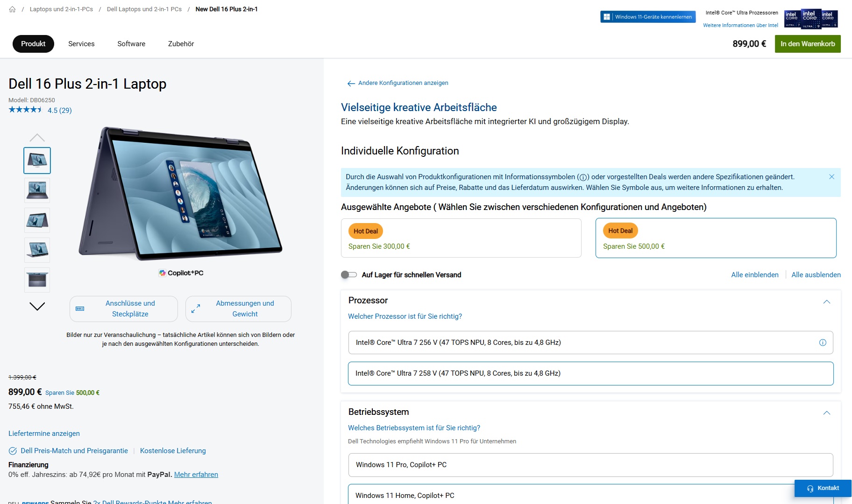Screen dimensions: 852x504
Task: Close the blue information banner
Action: (831, 177)
